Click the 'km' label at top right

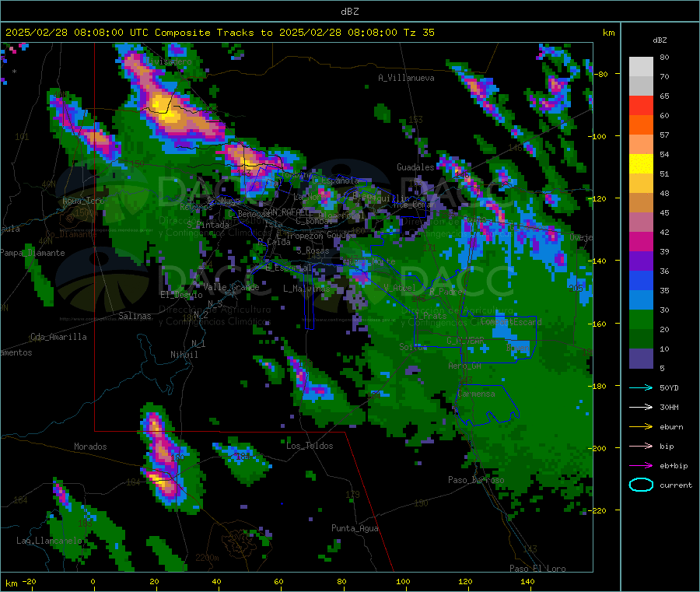(x=608, y=33)
